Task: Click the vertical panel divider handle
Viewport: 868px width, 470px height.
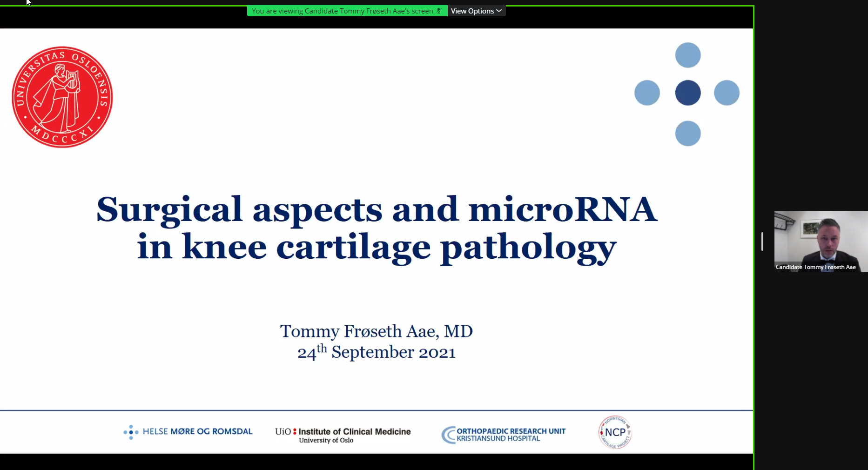Action: click(762, 242)
